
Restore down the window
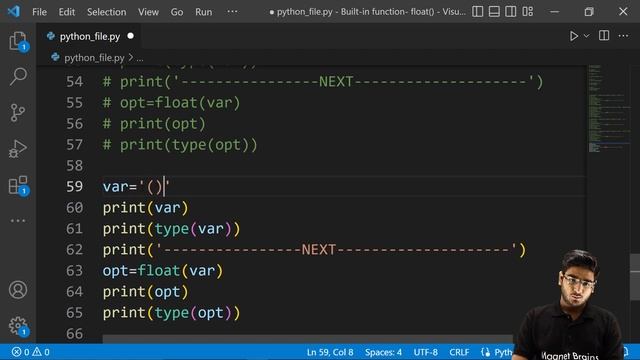tap(589, 11)
